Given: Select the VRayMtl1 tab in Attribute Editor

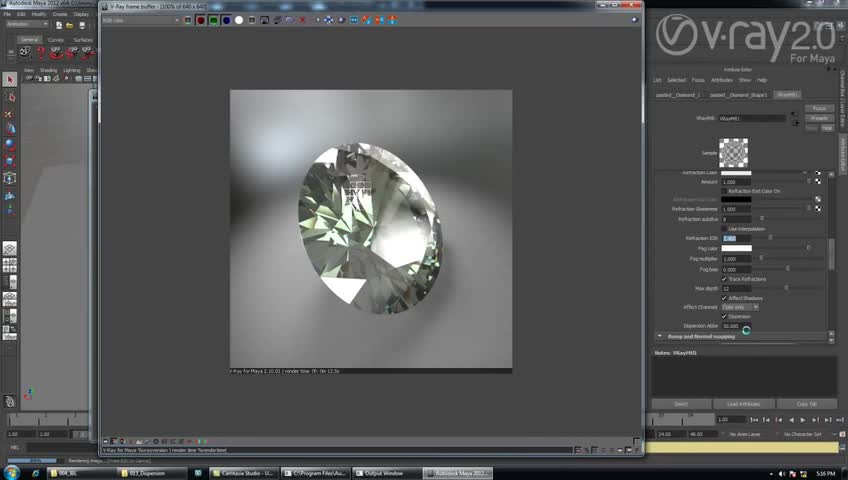Looking at the screenshot, I should pos(787,95).
